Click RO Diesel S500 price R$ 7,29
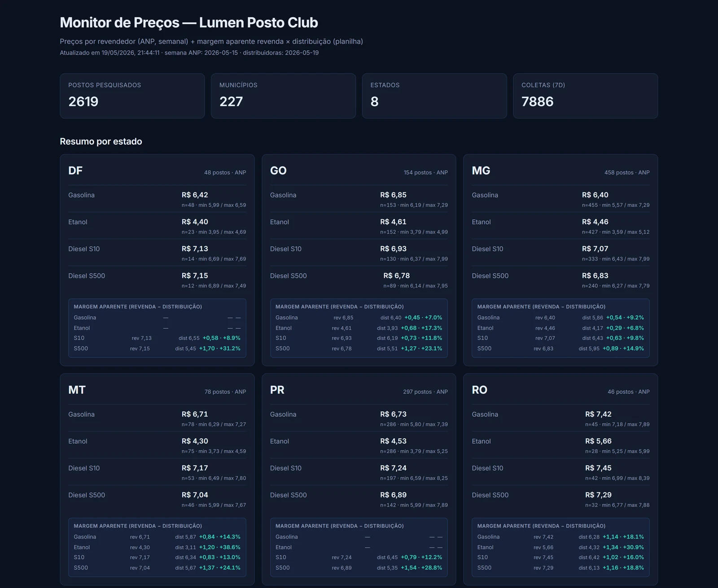This screenshot has height=588, width=718. coord(598,495)
